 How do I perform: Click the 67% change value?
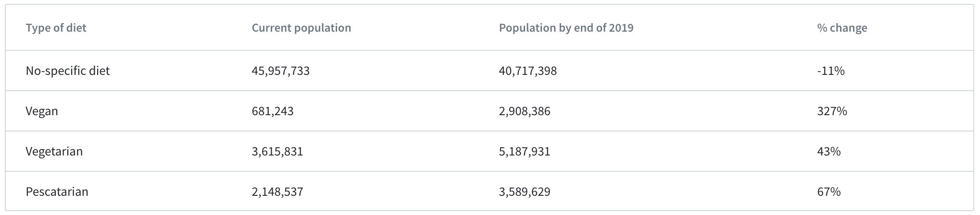coord(829,192)
